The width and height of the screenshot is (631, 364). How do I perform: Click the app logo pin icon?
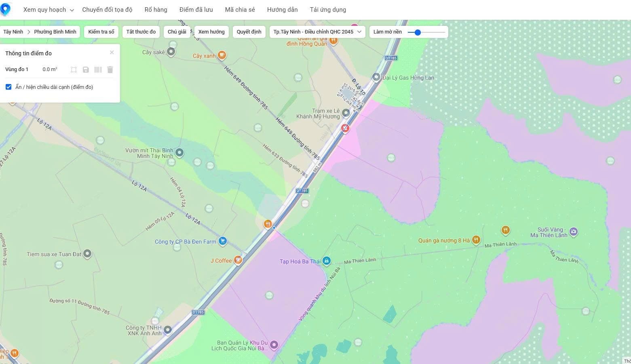(5, 9)
